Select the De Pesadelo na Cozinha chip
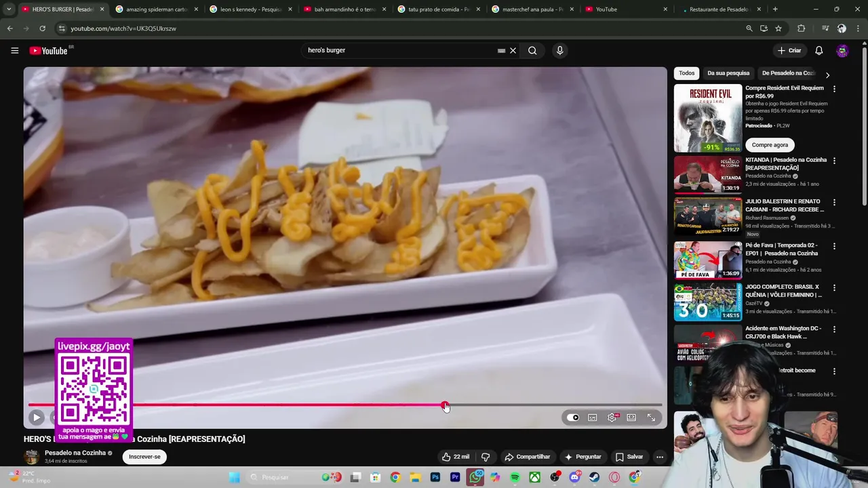This screenshot has width=868, height=488. coord(788,73)
